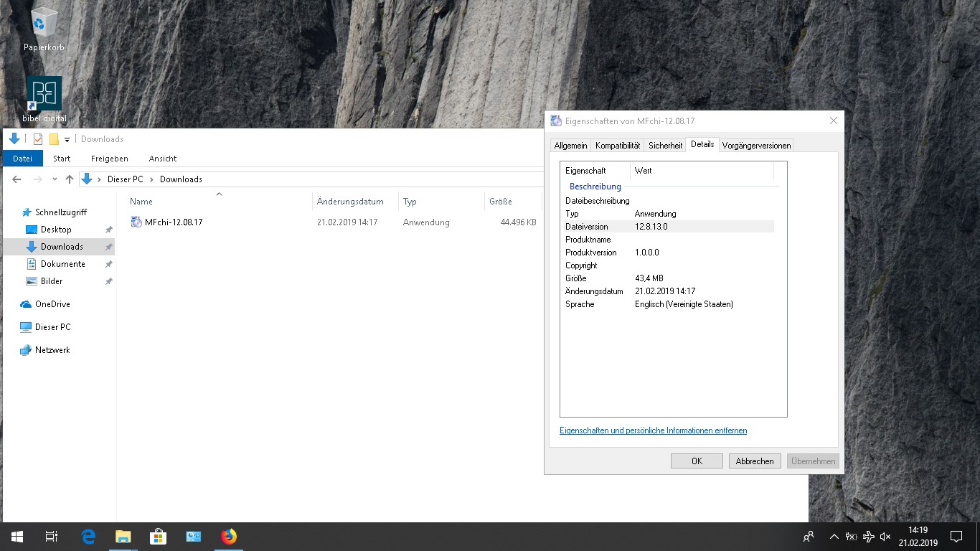Open Edge browser from the taskbar

click(88, 537)
